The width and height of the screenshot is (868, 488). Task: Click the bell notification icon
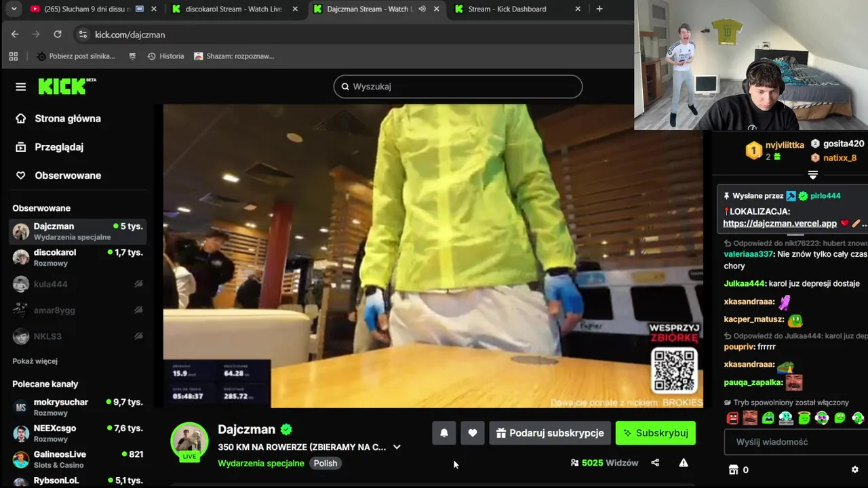[444, 433]
